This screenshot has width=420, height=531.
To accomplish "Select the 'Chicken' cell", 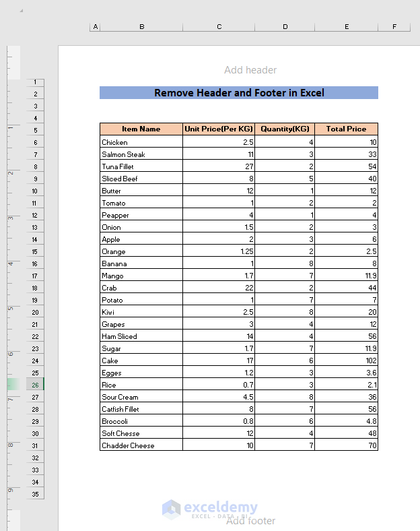I will point(141,142).
